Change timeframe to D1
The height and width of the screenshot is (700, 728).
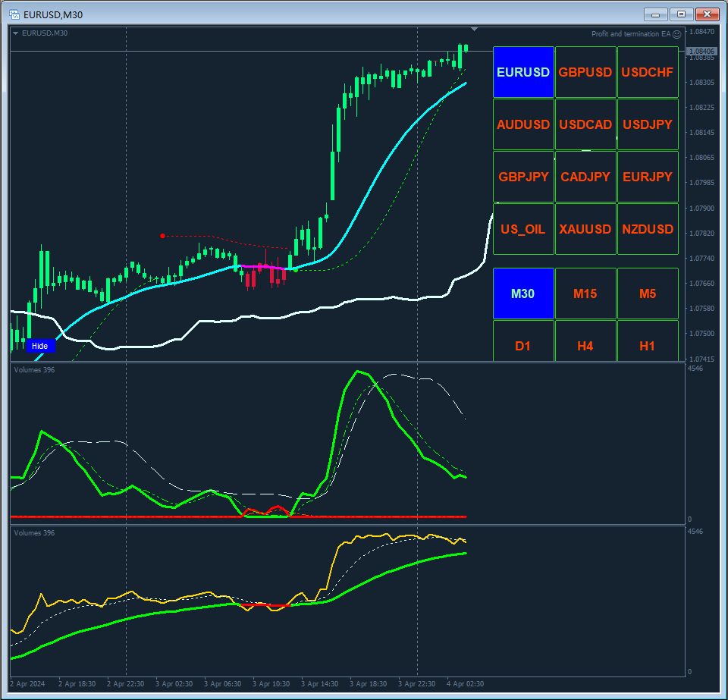click(523, 346)
